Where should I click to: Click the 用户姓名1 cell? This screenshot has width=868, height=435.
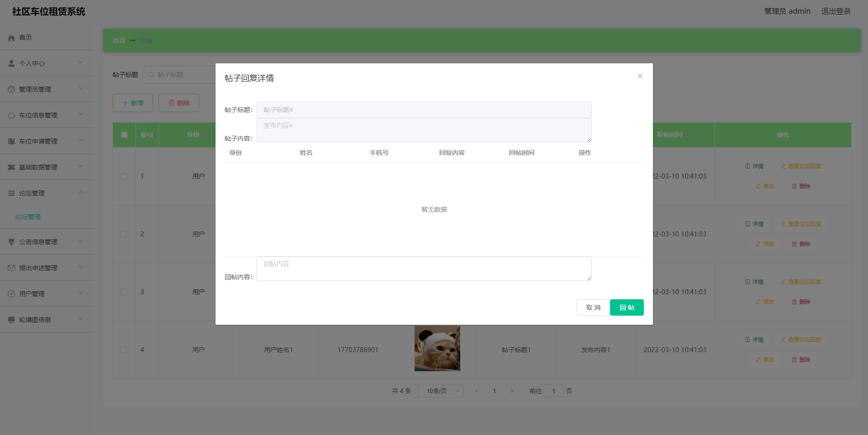coord(278,350)
